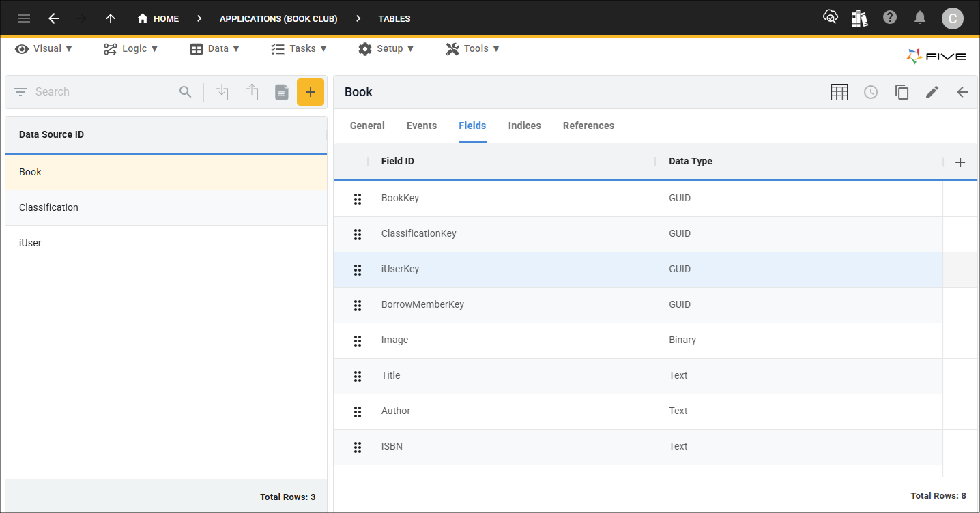Screen dimensions: 980x513
Task: Expand the Setup menu
Action: click(386, 48)
